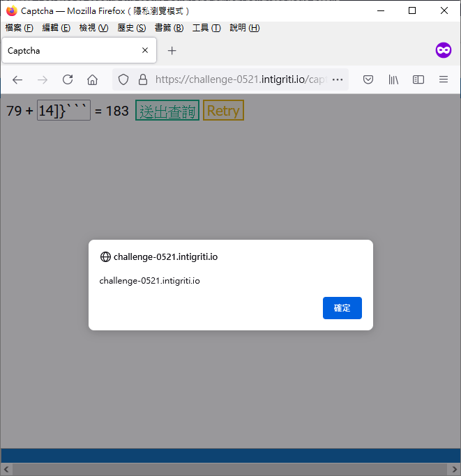Click the horizontal scrollbar right arrow
Viewport: 461px width, 476px height.
tap(455, 469)
